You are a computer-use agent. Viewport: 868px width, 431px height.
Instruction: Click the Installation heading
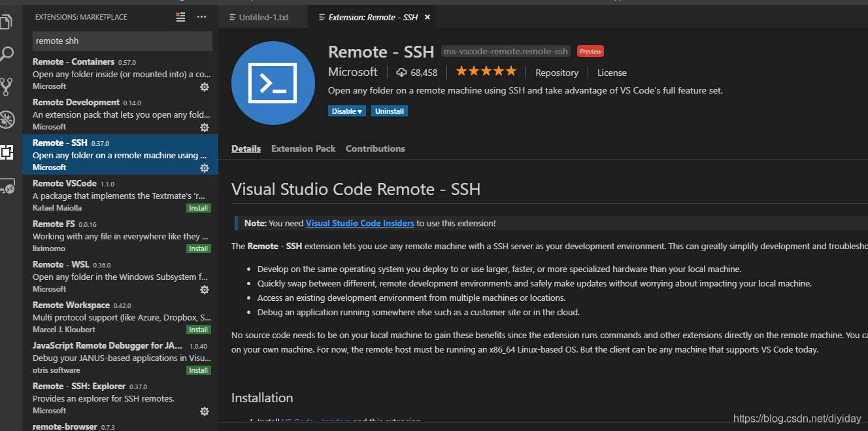coord(262,398)
